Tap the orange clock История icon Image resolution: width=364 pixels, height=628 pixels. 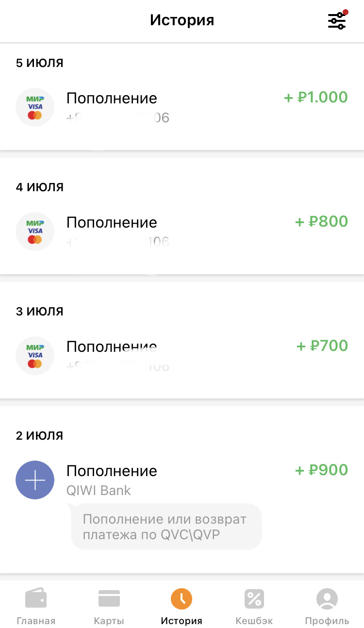tap(182, 598)
